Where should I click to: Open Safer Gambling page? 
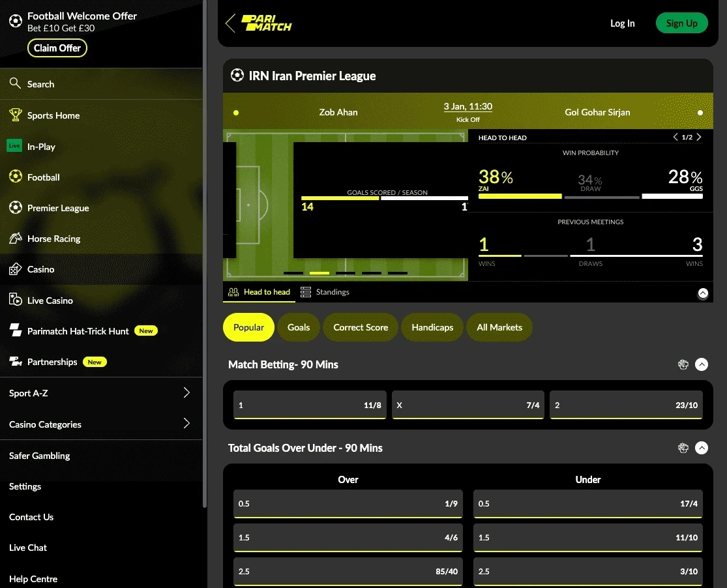(x=39, y=456)
